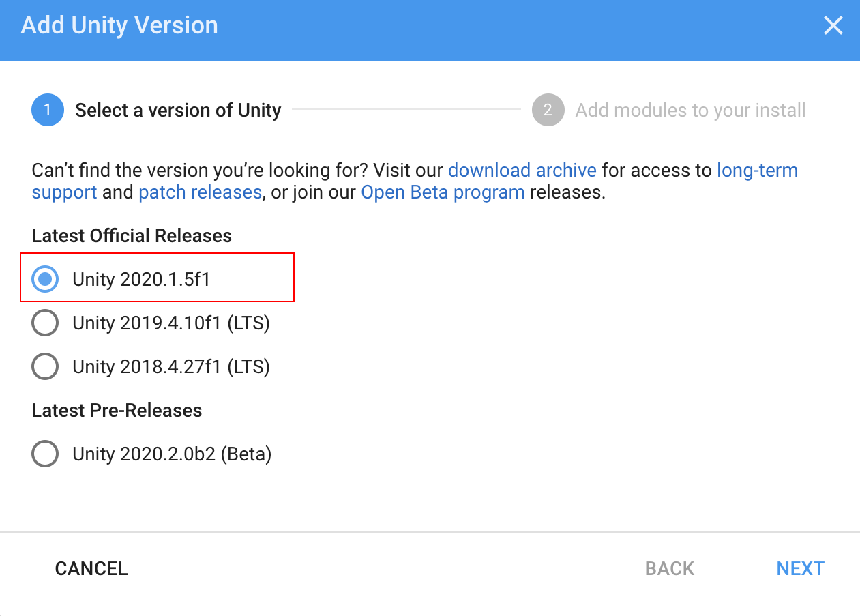Follow the long-term support link
This screenshot has width=860, height=616.
(x=757, y=170)
